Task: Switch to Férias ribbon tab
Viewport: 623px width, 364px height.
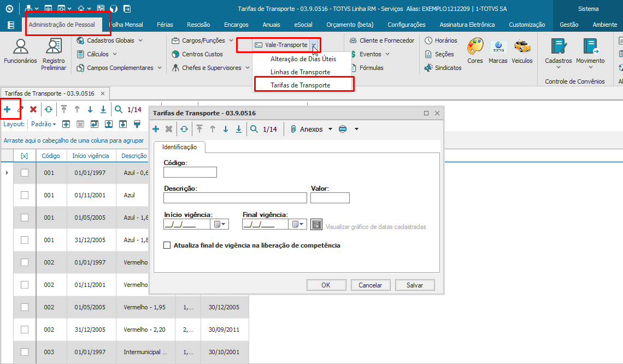Action: pyautogui.click(x=165, y=25)
